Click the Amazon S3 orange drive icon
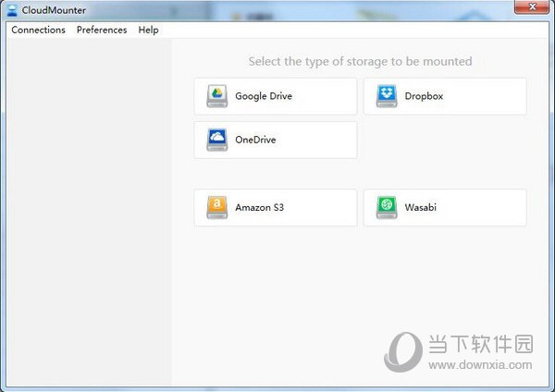555x392 pixels. tap(217, 207)
